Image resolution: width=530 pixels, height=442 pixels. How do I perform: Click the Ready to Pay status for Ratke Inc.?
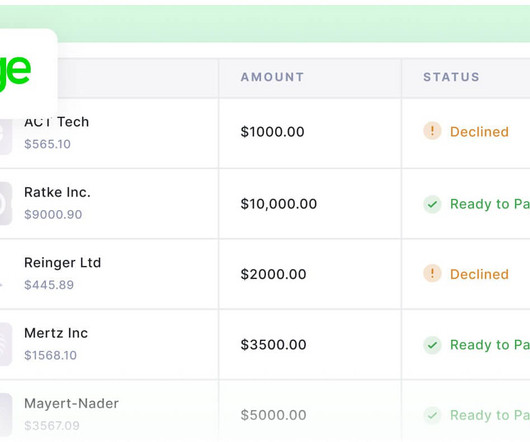tap(490, 204)
